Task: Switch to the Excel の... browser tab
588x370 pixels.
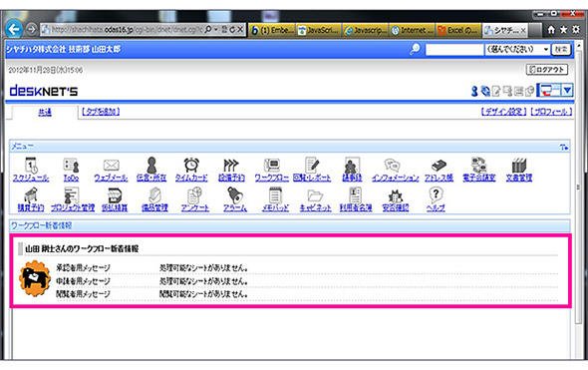Action: 458,30
